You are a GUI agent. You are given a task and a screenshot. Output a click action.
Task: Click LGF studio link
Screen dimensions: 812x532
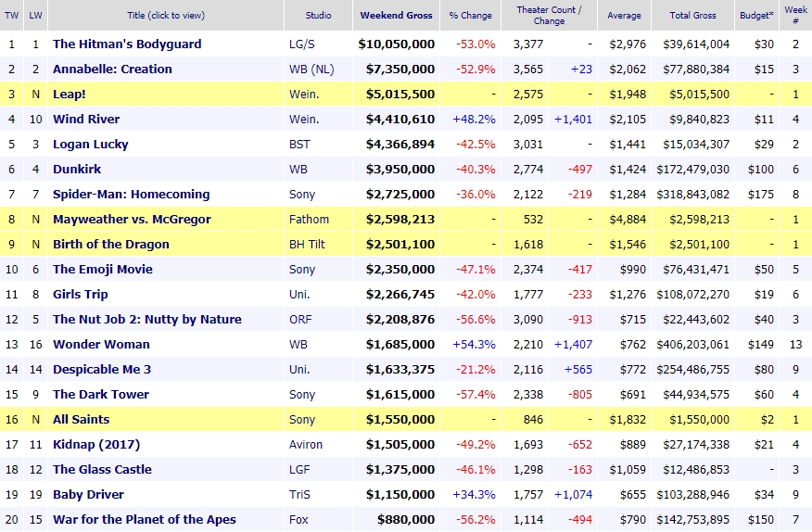pyautogui.click(x=299, y=469)
